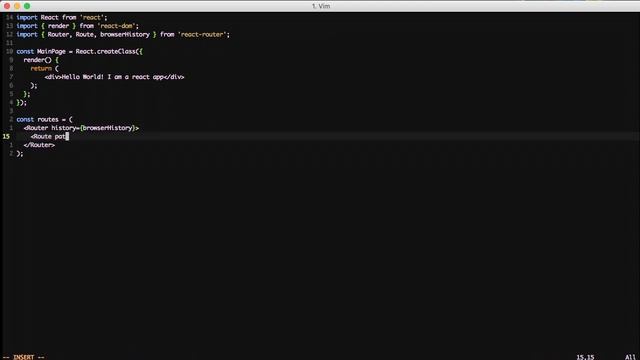The height and width of the screenshot is (360, 640).
Task: Click the 'react-router' string literal
Action: pos(202,35)
